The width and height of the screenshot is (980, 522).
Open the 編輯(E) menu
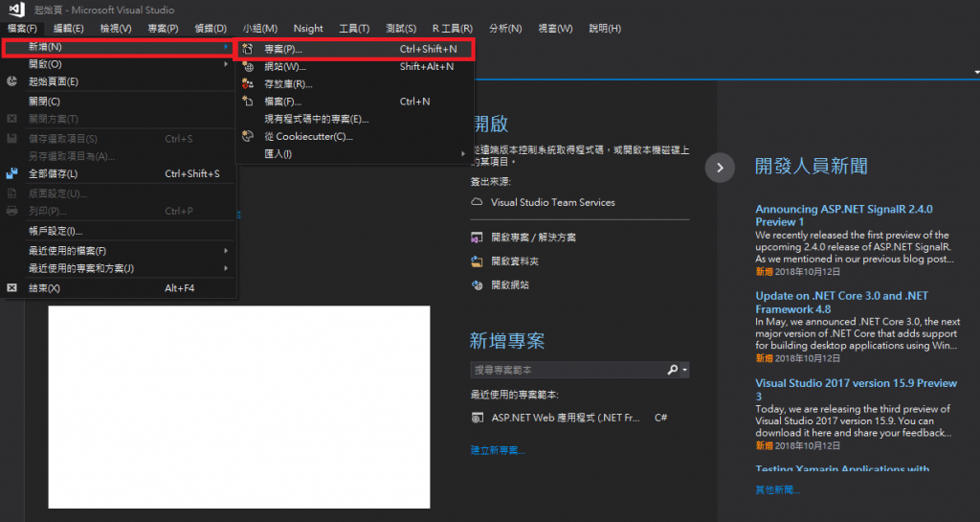[68, 28]
